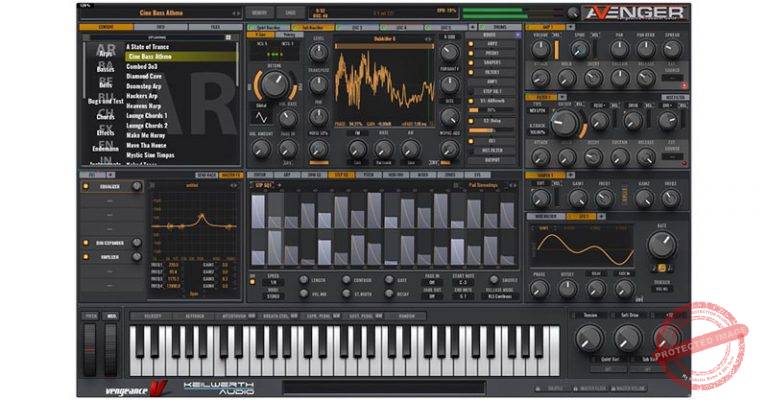Open the step sequencer Mode selector

pyautogui.click(x=273, y=296)
